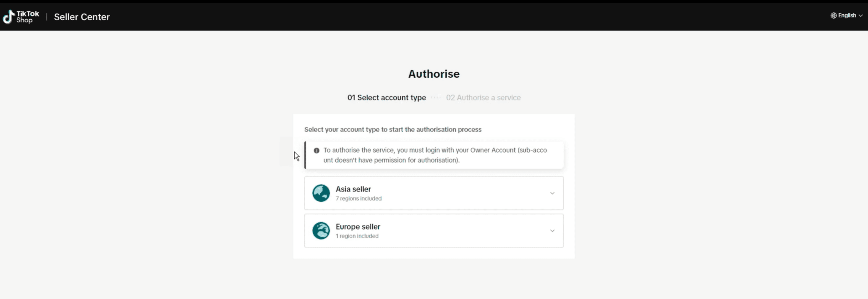
Task: Choose the Asia seller account card
Action: pyautogui.click(x=434, y=193)
